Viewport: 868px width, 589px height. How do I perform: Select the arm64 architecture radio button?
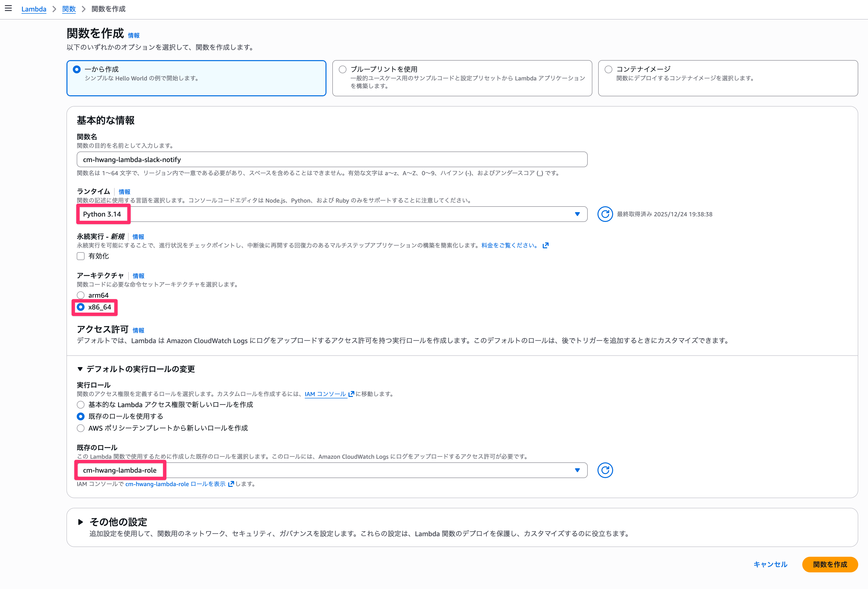(x=81, y=295)
